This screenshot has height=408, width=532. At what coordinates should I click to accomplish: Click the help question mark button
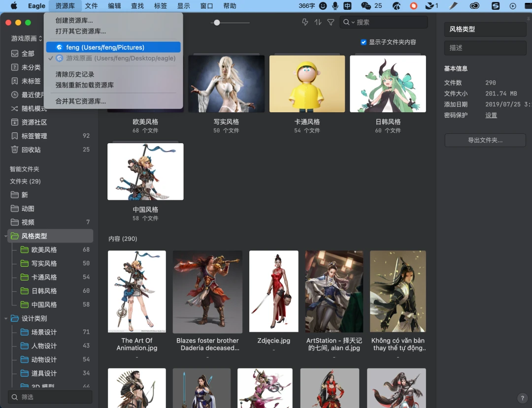523,398
